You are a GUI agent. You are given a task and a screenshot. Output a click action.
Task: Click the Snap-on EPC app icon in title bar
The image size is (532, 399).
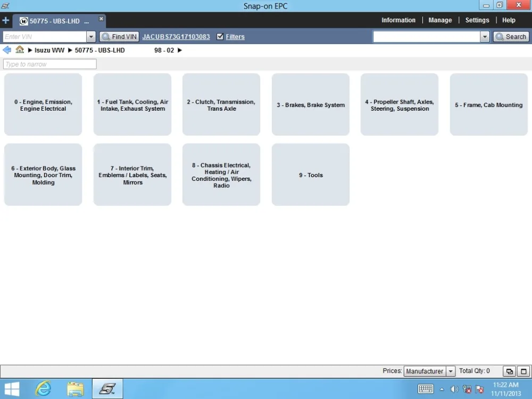coord(5,6)
